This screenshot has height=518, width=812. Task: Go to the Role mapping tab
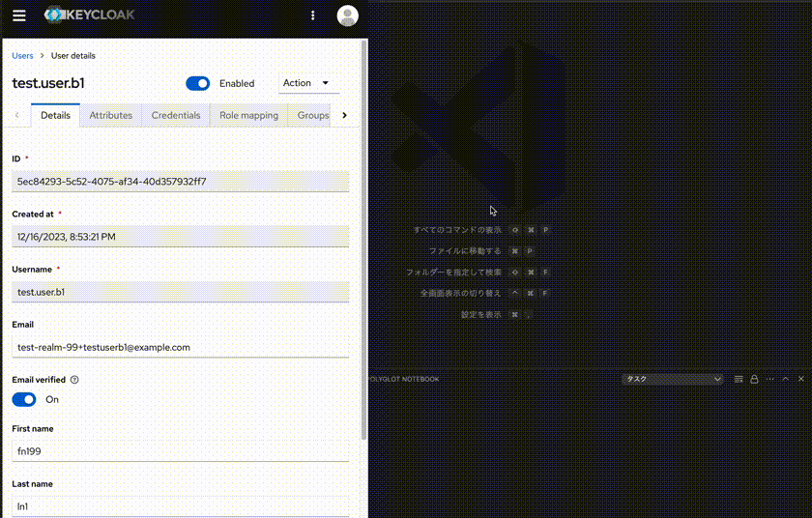coord(249,115)
